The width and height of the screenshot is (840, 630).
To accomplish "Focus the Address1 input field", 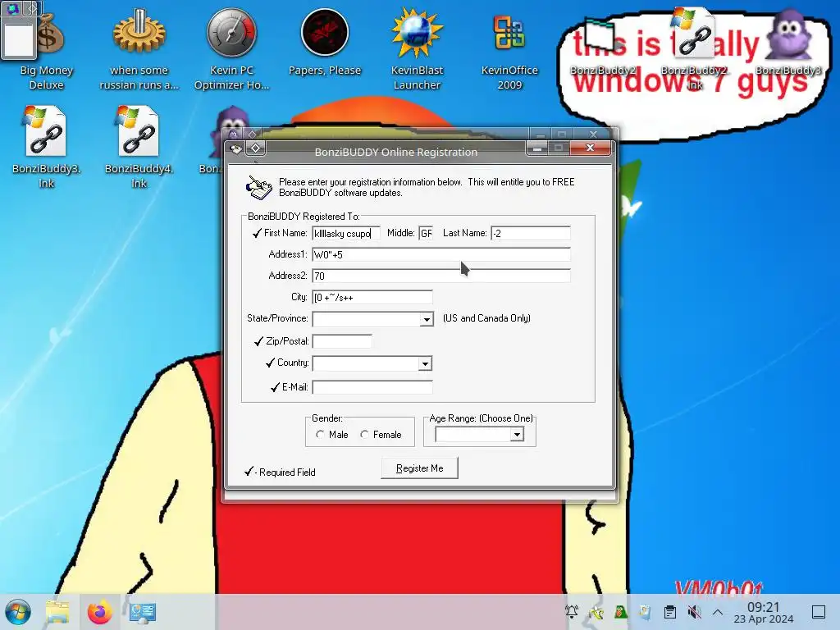I will tap(441, 254).
